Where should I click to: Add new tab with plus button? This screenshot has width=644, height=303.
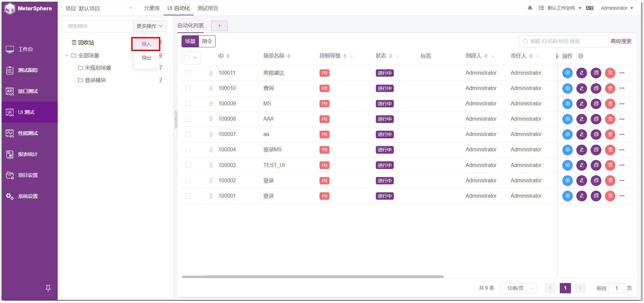(219, 26)
